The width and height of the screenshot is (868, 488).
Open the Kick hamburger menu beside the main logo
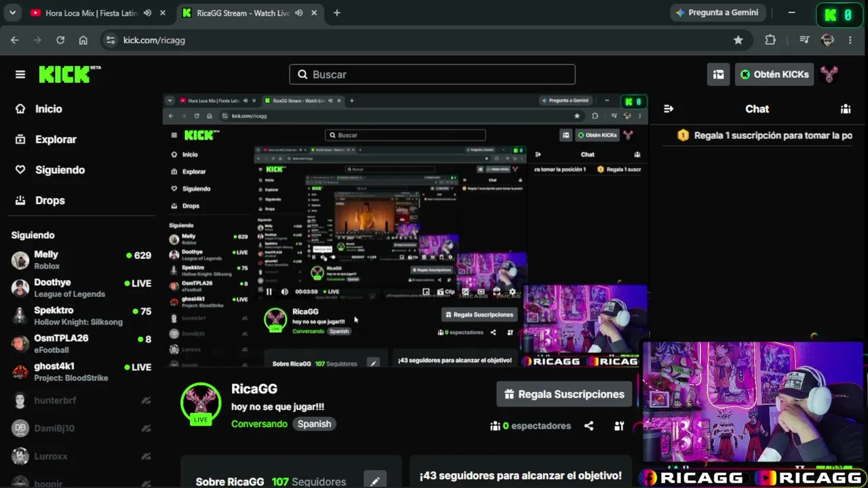coord(20,75)
